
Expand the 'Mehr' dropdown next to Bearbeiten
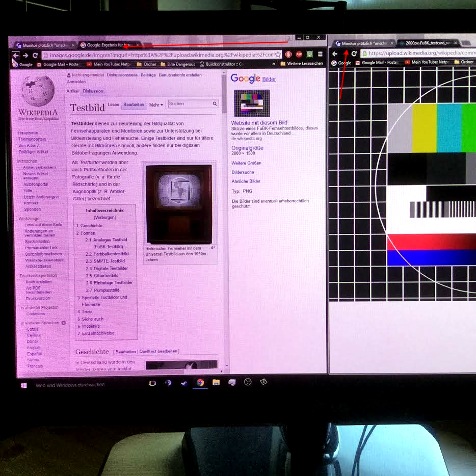156,105
